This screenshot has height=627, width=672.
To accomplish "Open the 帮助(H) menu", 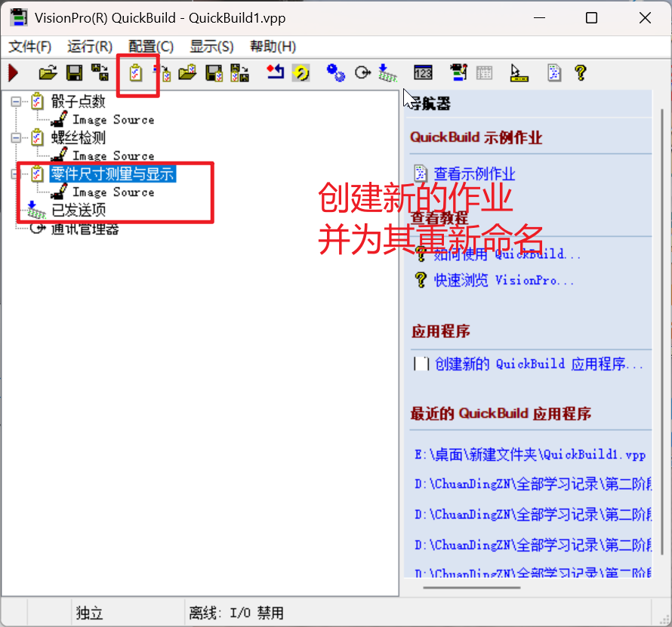I will coord(273,46).
